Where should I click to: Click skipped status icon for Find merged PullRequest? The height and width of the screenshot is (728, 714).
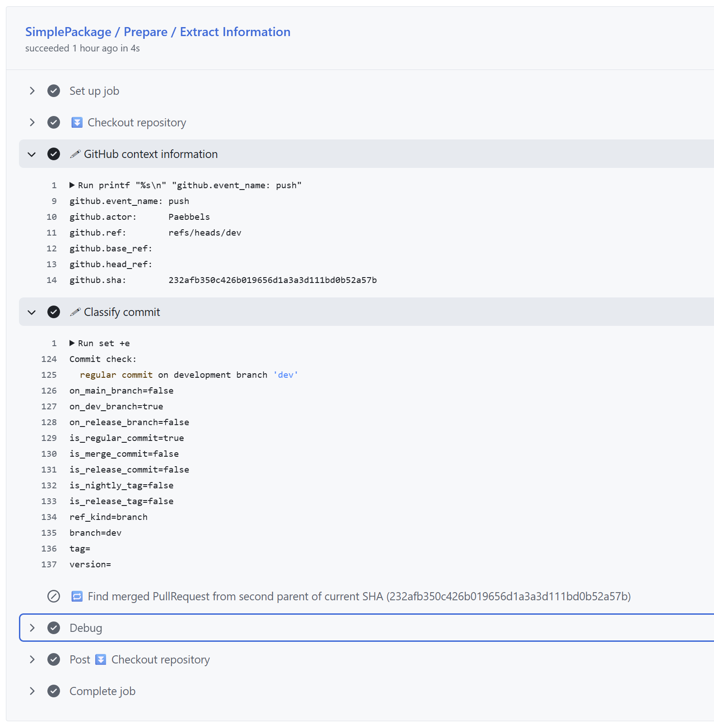pos(54,596)
